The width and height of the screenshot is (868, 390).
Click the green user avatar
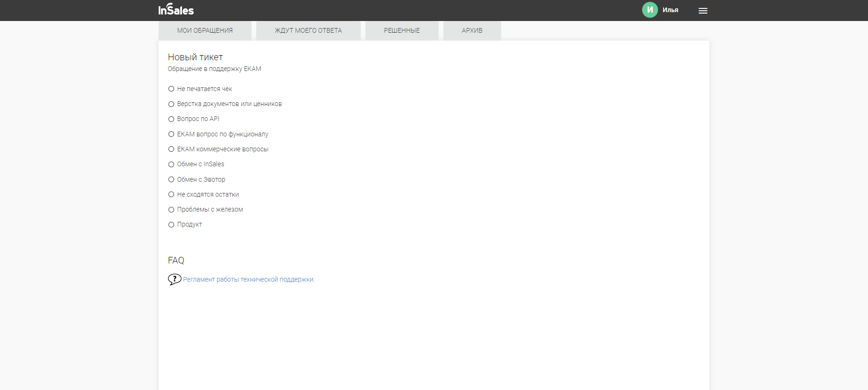coord(650,10)
